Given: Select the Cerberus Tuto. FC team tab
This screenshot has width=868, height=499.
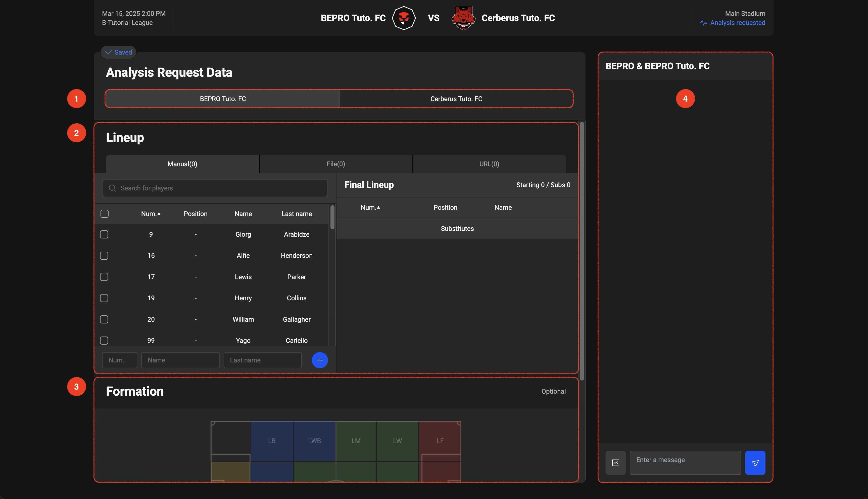Looking at the screenshot, I should point(456,99).
